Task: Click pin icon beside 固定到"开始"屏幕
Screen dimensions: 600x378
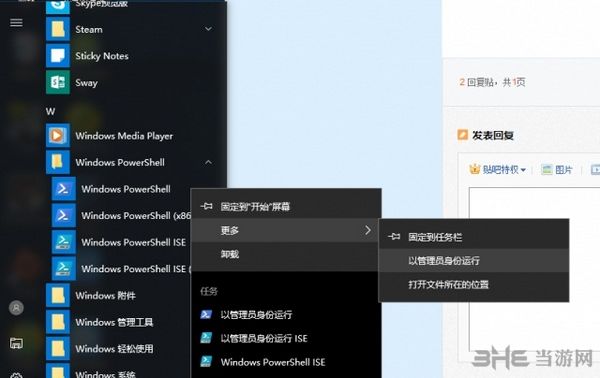Action: click(207, 207)
